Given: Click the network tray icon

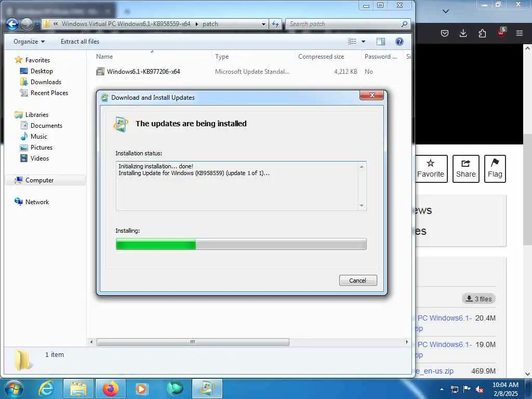Looking at the screenshot, I should pyautogui.click(x=454, y=389).
